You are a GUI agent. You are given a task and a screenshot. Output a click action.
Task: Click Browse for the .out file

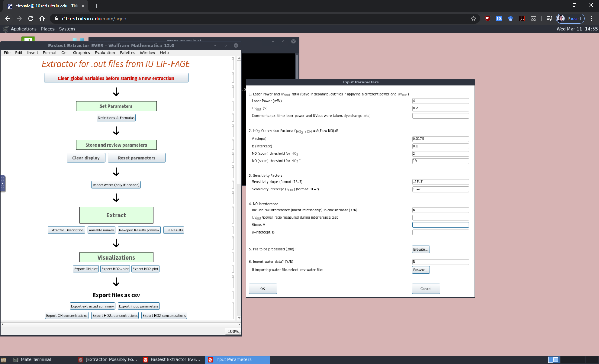tap(420, 250)
